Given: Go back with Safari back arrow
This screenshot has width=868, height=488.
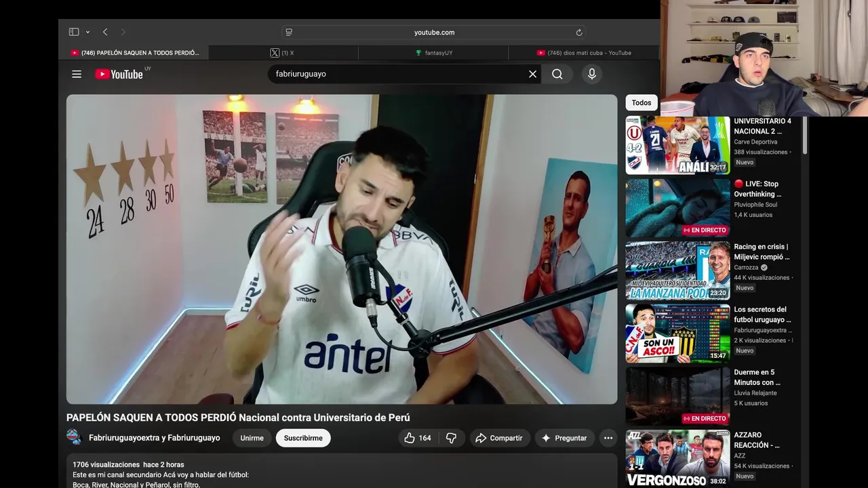Looking at the screenshot, I should click(105, 32).
